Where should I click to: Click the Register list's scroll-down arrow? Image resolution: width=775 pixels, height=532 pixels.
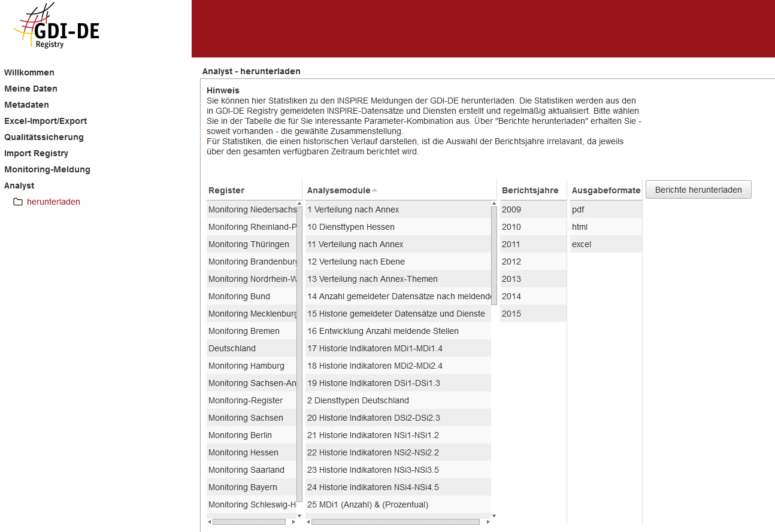coord(299,515)
